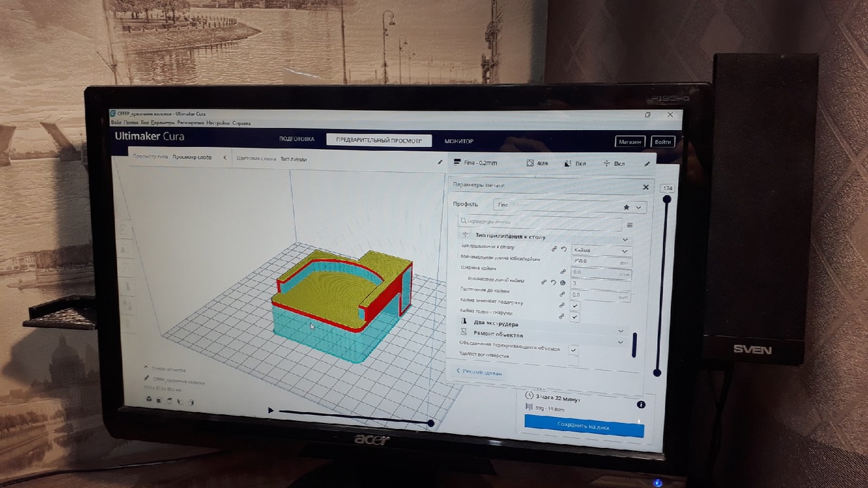Enable the Удаляет все отверстия checkbox

pyautogui.click(x=573, y=361)
